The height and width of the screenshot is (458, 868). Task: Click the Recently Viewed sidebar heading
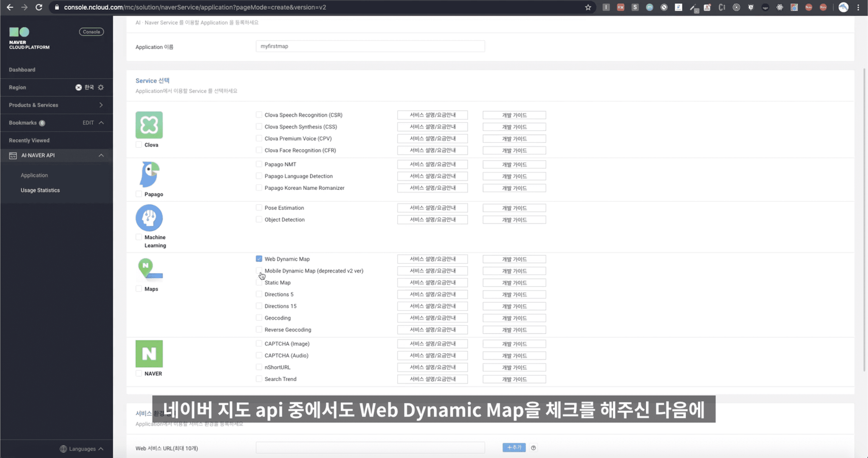coord(29,140)
